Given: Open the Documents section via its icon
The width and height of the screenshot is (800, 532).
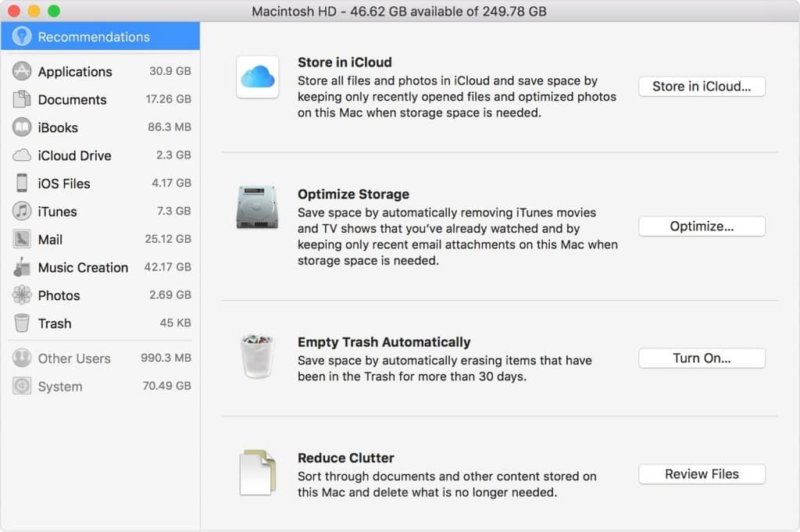Looking at the screenshot, I should [x=22, y=99].
